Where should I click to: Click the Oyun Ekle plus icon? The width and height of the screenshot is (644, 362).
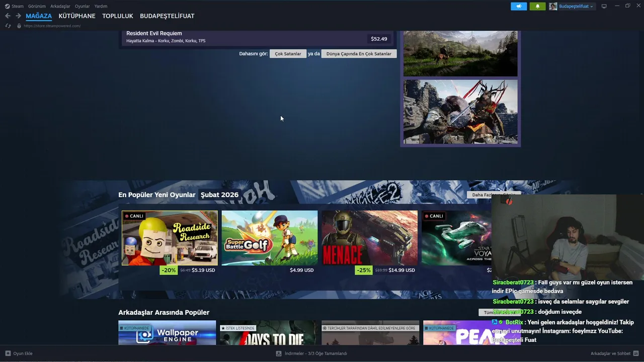(8, 353)
